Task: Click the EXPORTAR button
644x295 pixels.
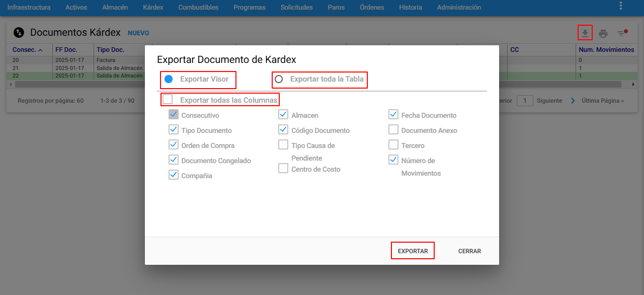Action: point(413,251)
